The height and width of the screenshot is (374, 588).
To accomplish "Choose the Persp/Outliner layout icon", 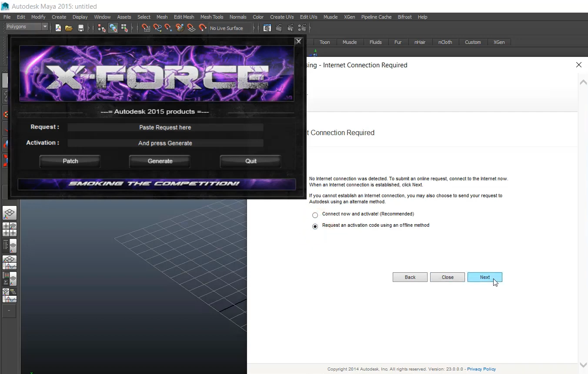I will click(x=10, y=246).
